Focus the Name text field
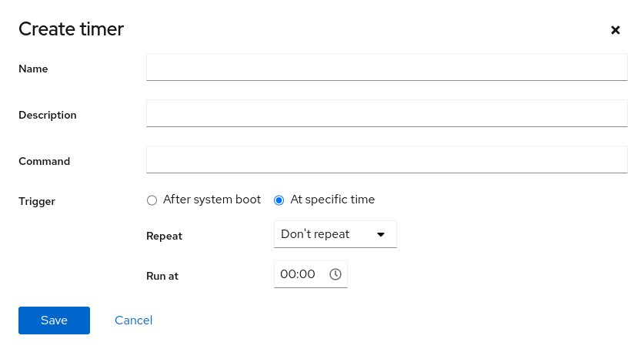This screenshot has height=349, width=644. pos(386,68)
